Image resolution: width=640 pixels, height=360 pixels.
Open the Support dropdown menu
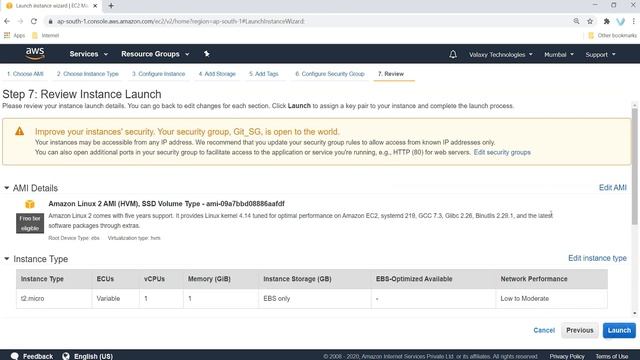600,54
